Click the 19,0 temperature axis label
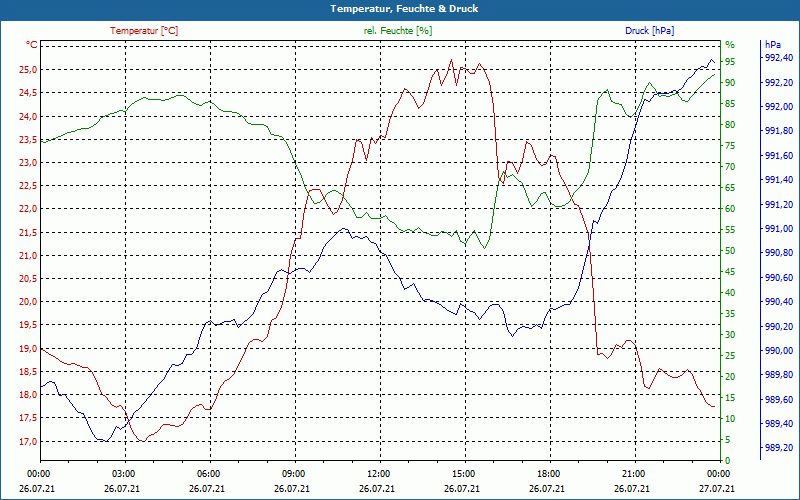 tap(28, 349)
